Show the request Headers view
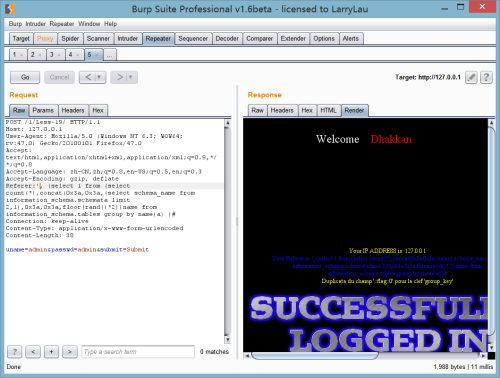Image resolution: width=500 pixels, height=378 pixels. pos(73,110)
